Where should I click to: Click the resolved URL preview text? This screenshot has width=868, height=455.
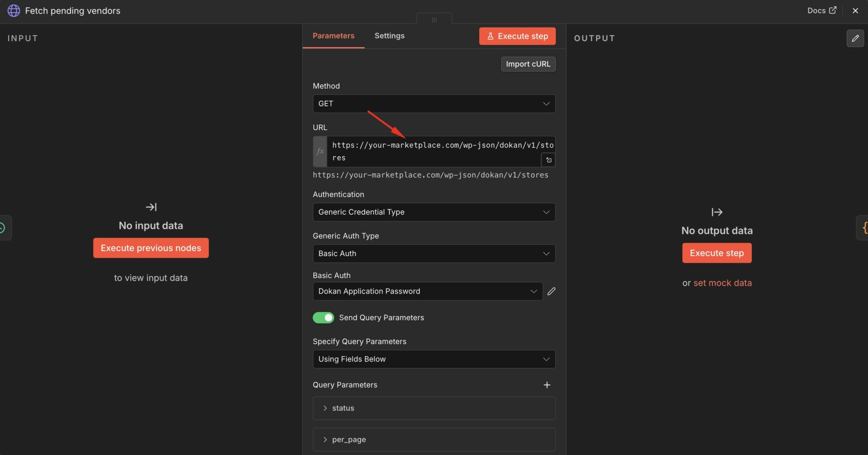(x=430, y=175)
